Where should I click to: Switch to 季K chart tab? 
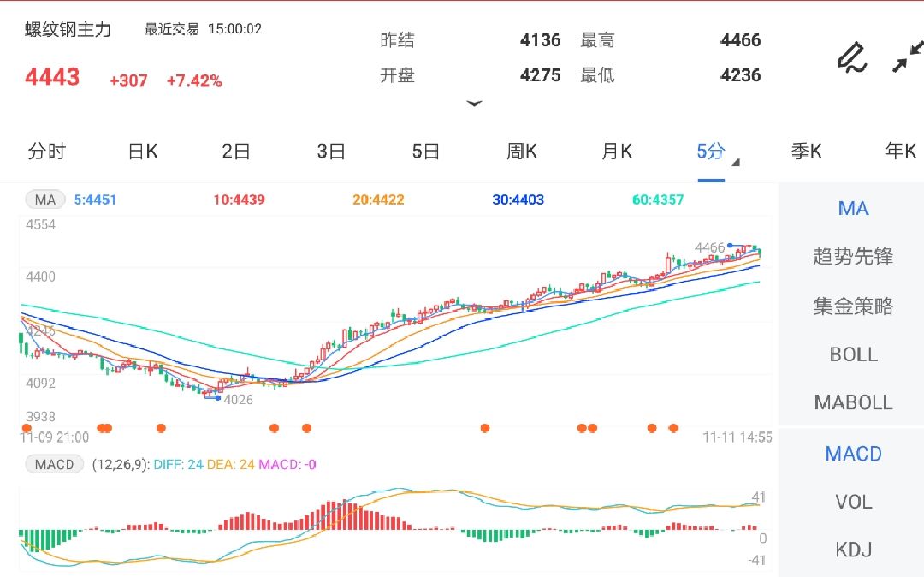click(x=806, y=152)
